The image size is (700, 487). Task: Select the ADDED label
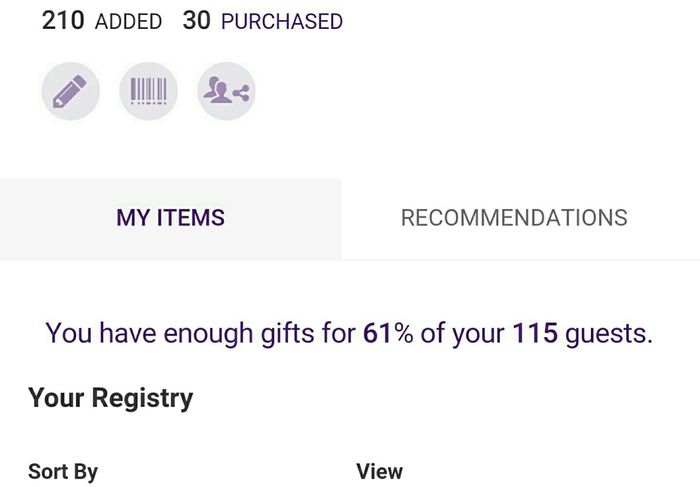pyautogui.click(x=128, y=22)
